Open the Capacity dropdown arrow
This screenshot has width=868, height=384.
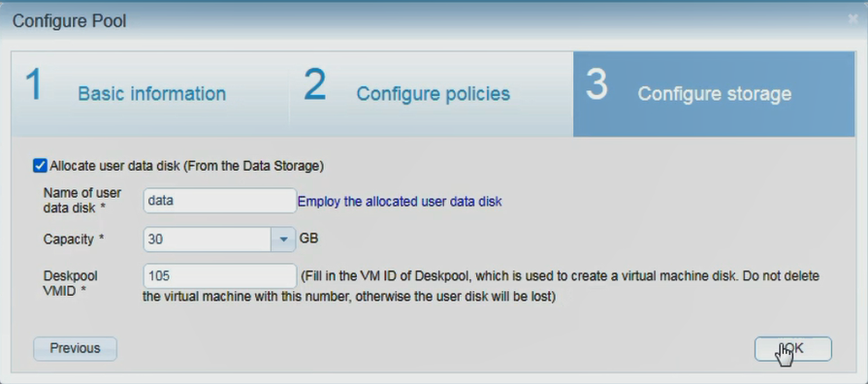(x=283, y=240)
